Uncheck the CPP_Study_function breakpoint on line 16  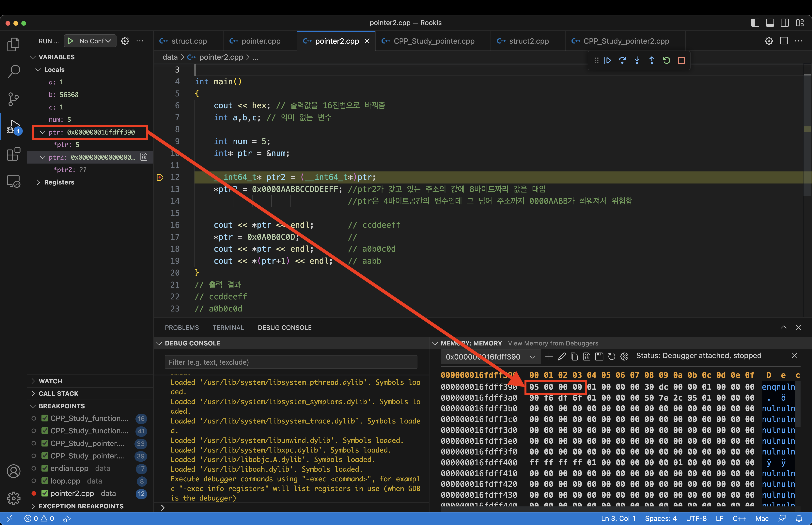[45, 418]
